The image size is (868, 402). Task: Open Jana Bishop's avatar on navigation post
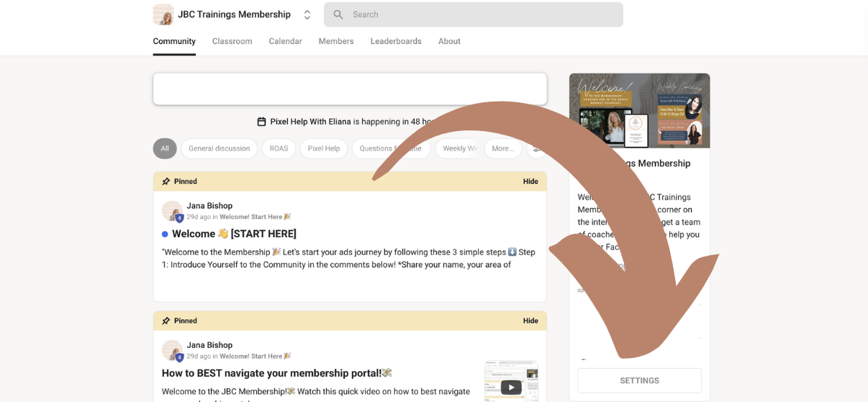(x=172, y=350)
